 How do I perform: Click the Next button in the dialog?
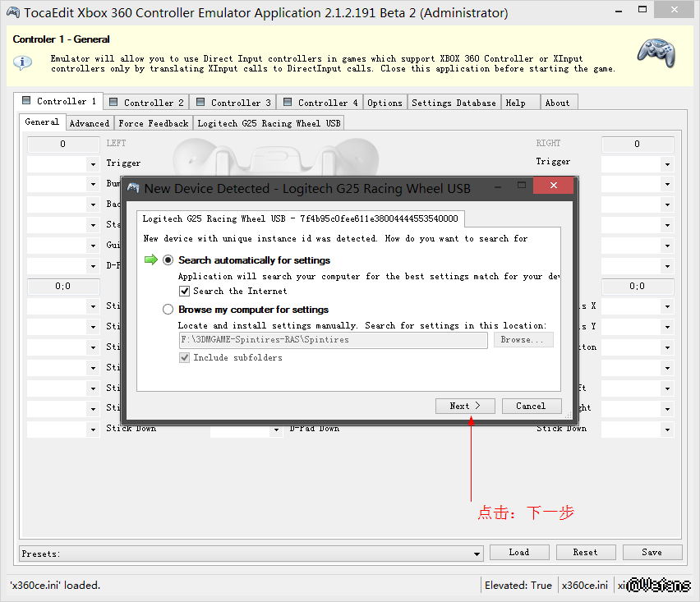(x=465, y=406)
